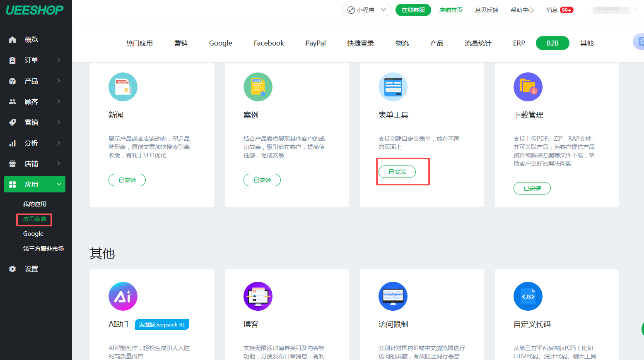
Task: Open the AI助手 app icon
Action: (123, 296)
